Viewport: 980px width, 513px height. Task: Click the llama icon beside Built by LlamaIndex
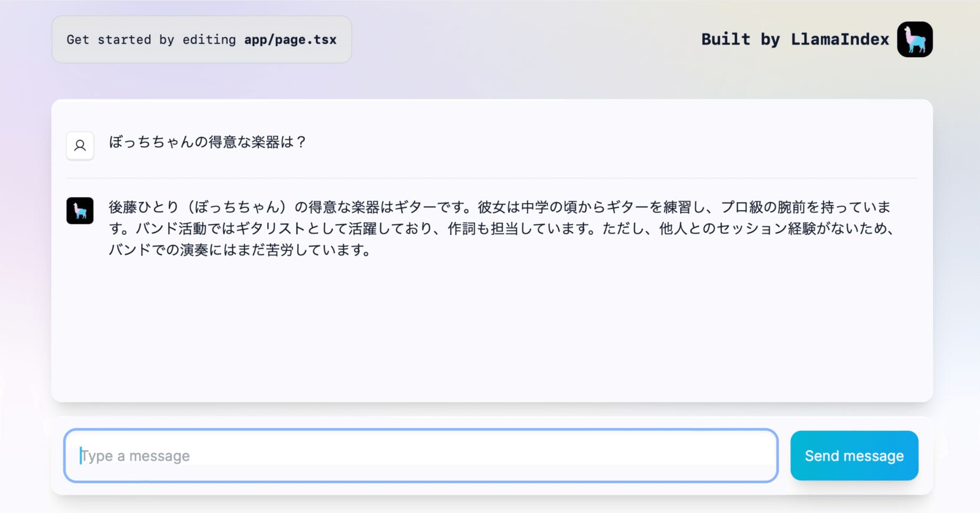[x=914, y=39]
